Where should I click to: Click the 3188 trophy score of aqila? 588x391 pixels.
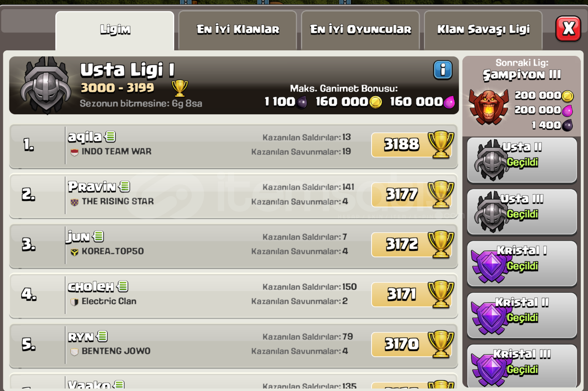tap(402, 145)
